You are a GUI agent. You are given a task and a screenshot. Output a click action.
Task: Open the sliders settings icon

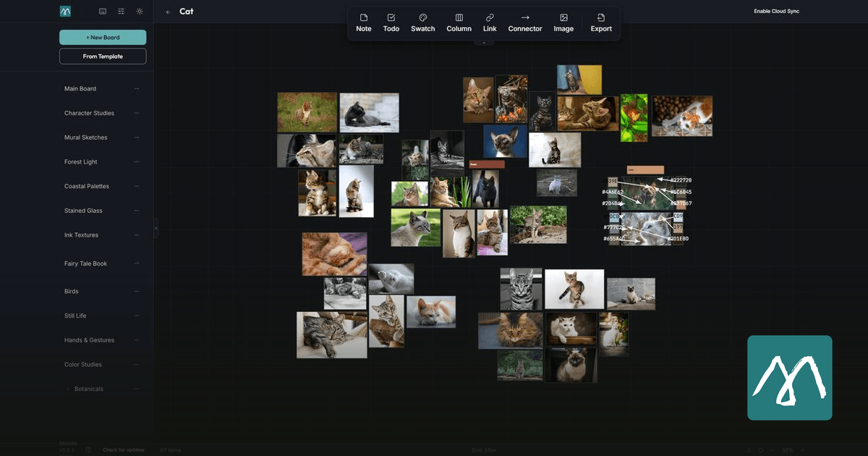pyautogui.click(x=121, y=12)
